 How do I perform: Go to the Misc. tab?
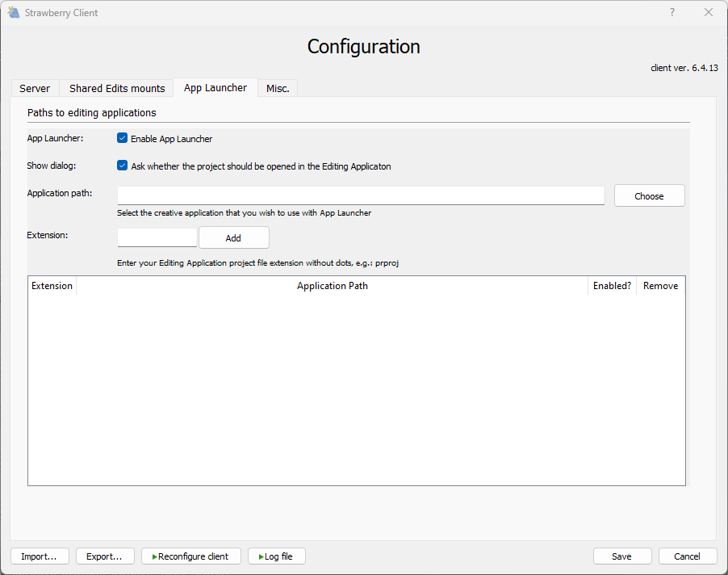coord(278,89)
